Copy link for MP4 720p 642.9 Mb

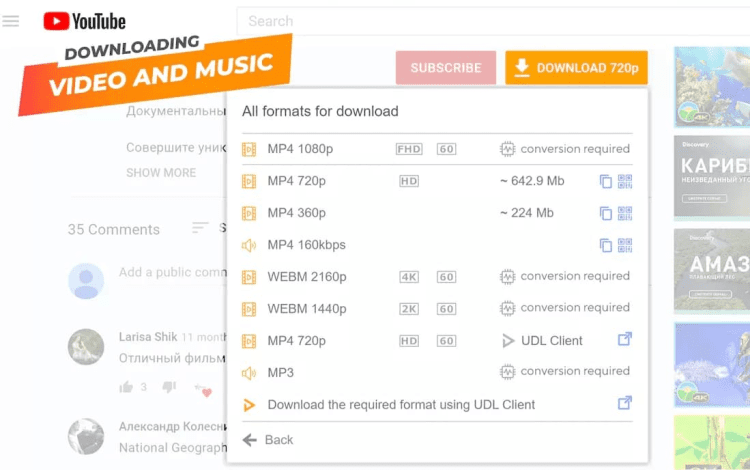pos(605,181)
